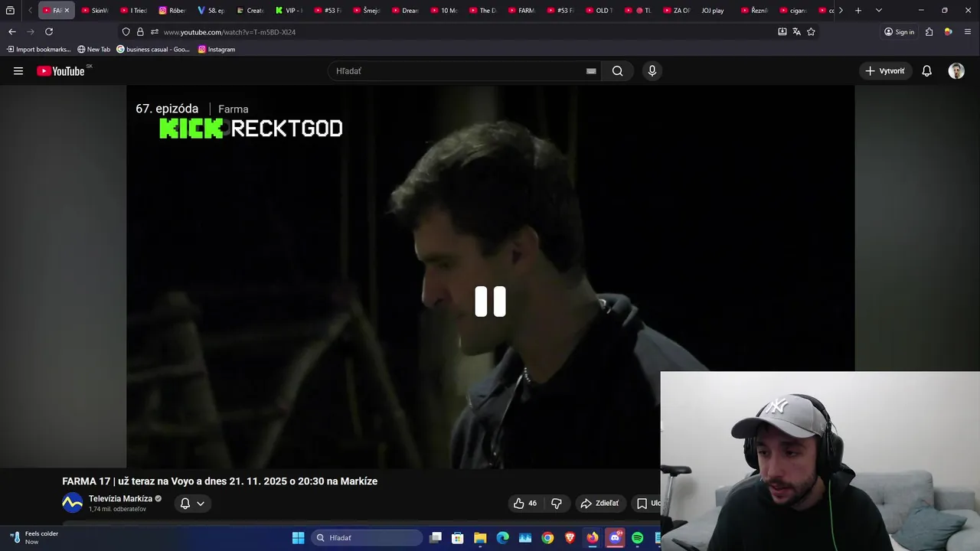This screenshot has height=551, width=980.
Task: Open the translate page icon in address bar
Action: coord(796,31)
